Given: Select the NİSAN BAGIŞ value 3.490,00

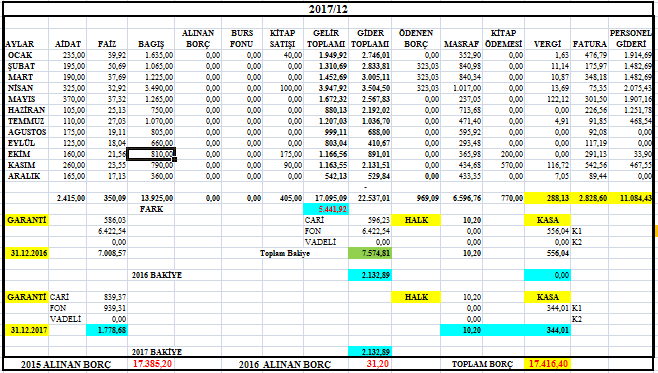Looking at the screenshot, I should (x=151, y=88).
